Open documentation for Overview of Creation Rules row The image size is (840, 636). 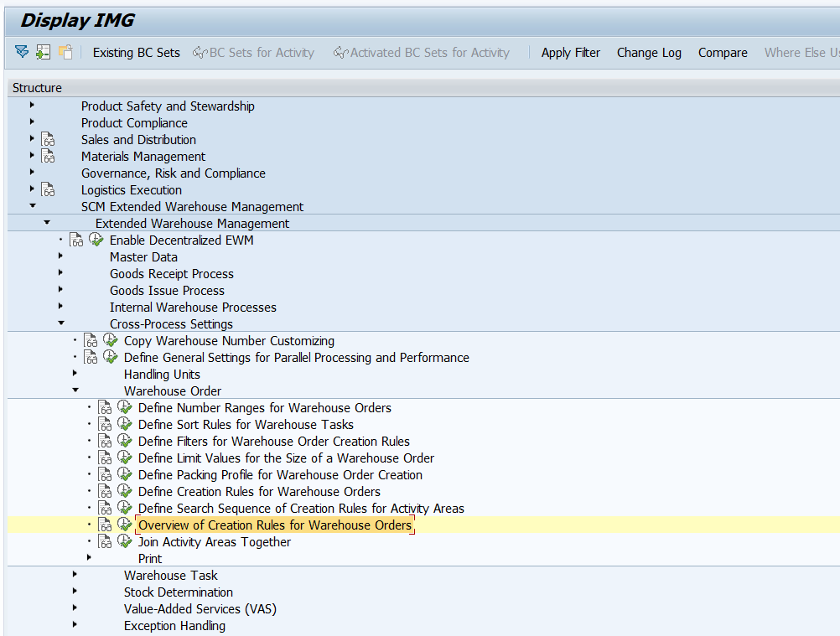coord(105,525)
